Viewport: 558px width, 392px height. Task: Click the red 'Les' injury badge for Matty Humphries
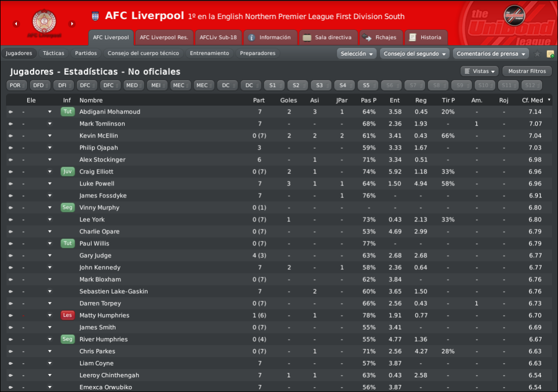coord(68,315)
